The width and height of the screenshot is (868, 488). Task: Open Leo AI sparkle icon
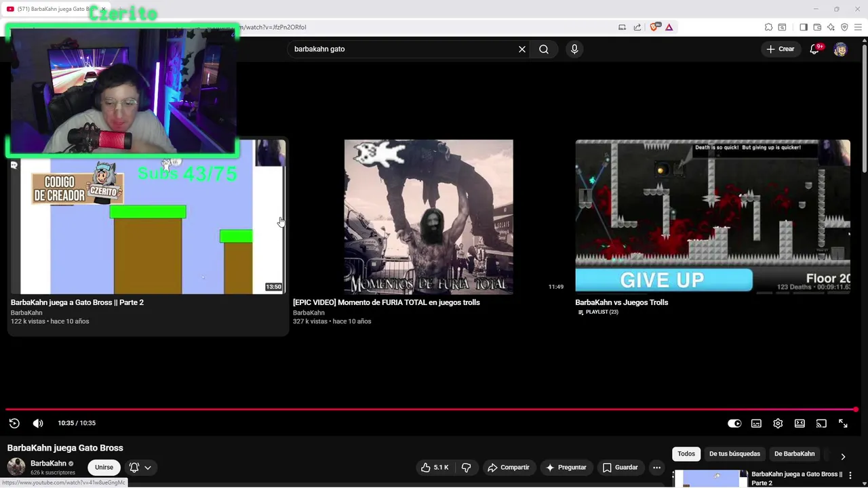coord(831,27)
